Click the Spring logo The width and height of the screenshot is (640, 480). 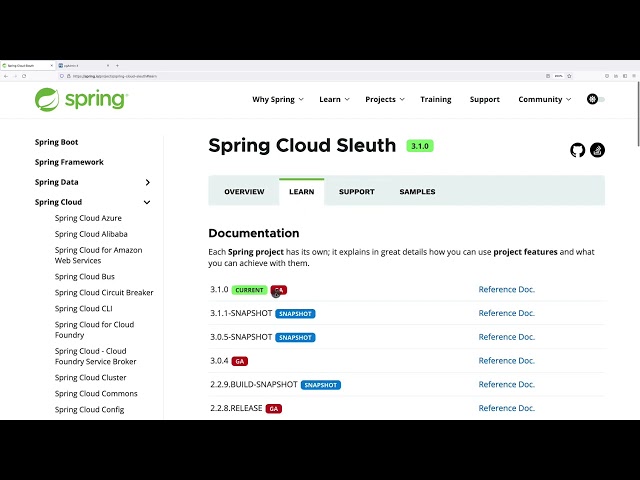[x=81, y=100]
